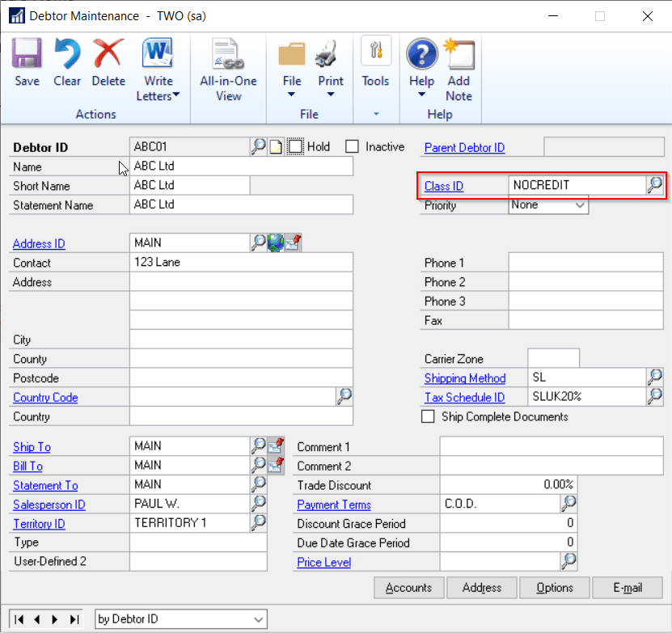Tick the Hold checkbox

pos(296,147)
